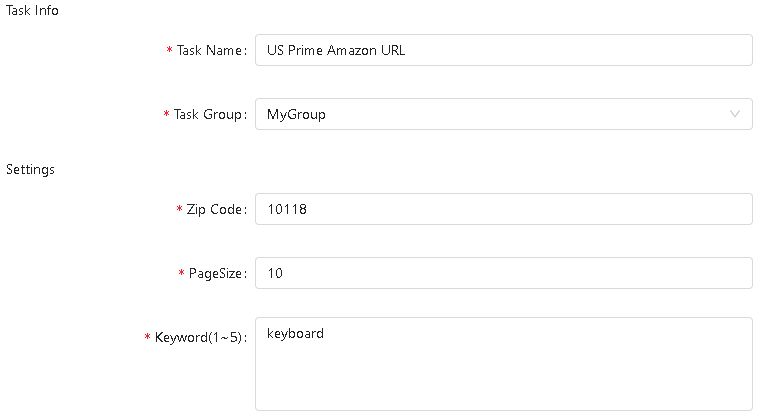The image size is (774, 418).
Task: Click inside the Keyword text area
Action: tap(503, 370)
